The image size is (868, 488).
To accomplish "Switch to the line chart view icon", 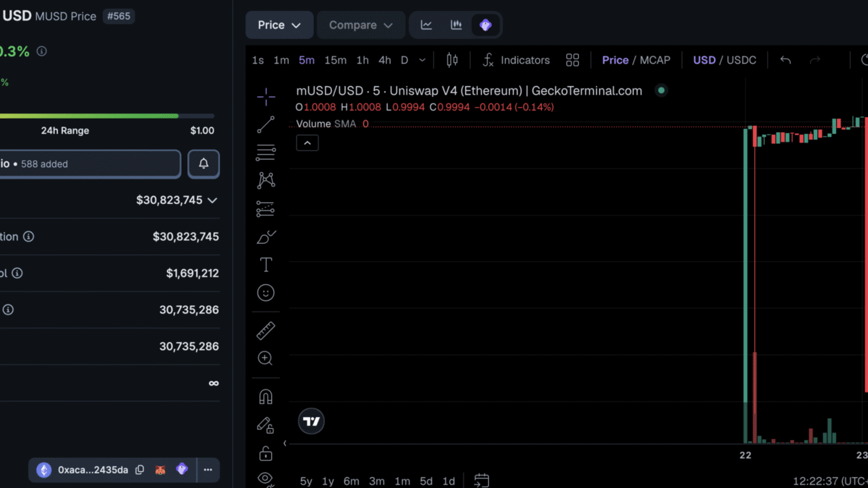I will [427, 25].
